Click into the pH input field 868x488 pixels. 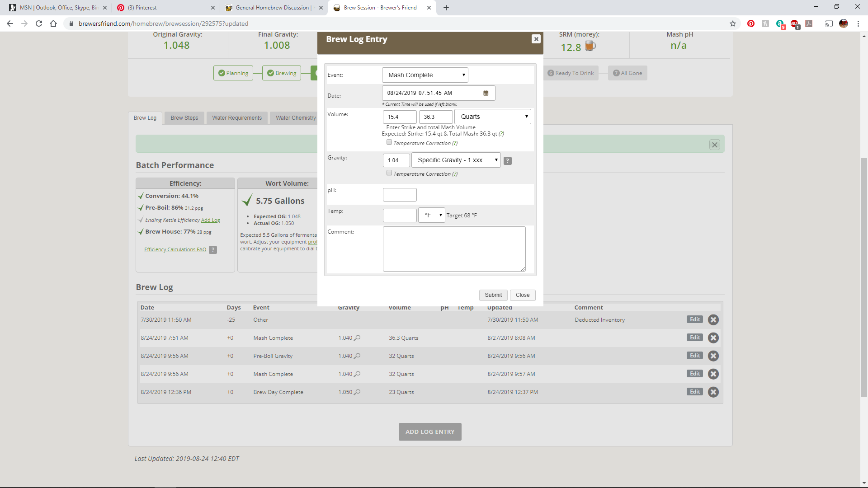pyautogui.click(x=400, y=195)
